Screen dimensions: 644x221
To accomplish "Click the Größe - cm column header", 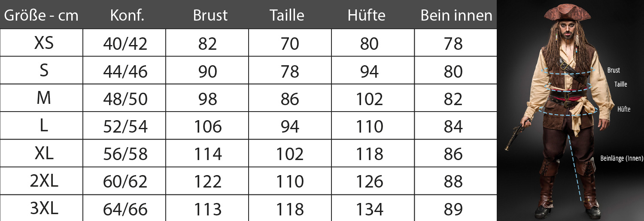I will [41, 15].
